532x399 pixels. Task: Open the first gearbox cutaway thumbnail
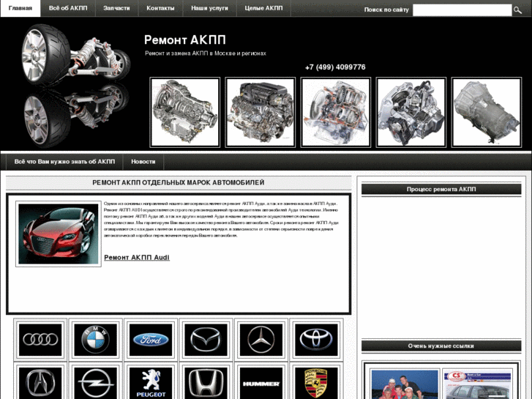pyautogui.click(x=185, y=113)
